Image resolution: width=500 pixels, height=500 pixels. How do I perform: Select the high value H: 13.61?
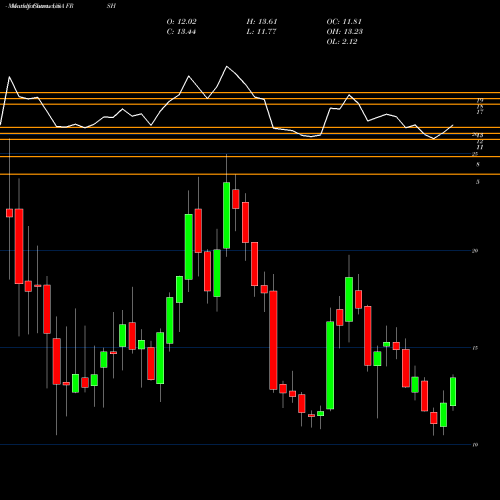[x=262, y=22]
